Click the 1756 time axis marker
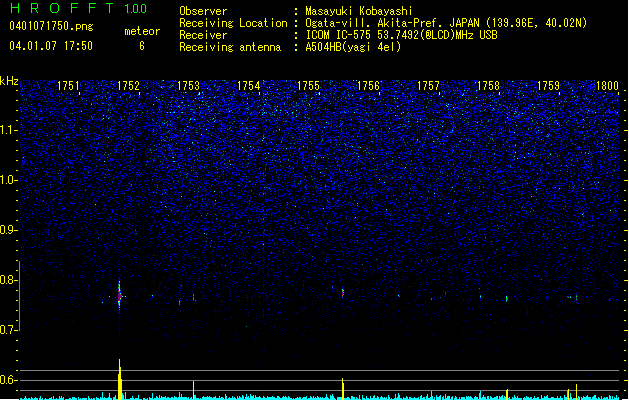This screenshot has height=400, width=629. (368, 85)
